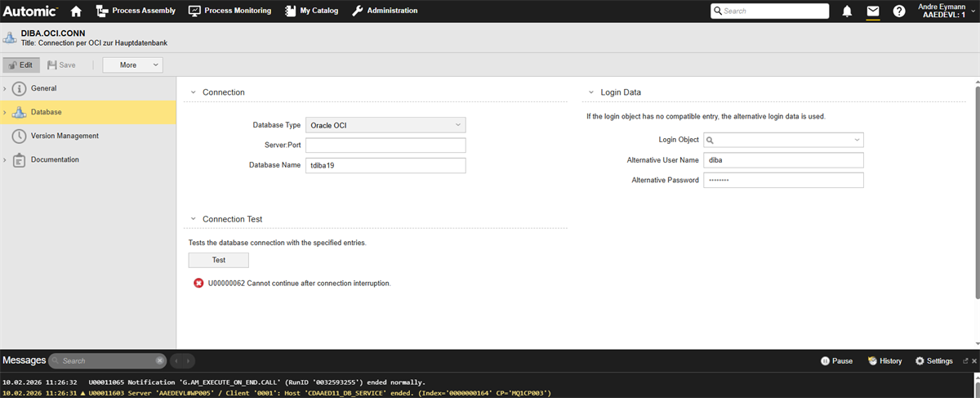Open the help question mark icon

(899, 11)
